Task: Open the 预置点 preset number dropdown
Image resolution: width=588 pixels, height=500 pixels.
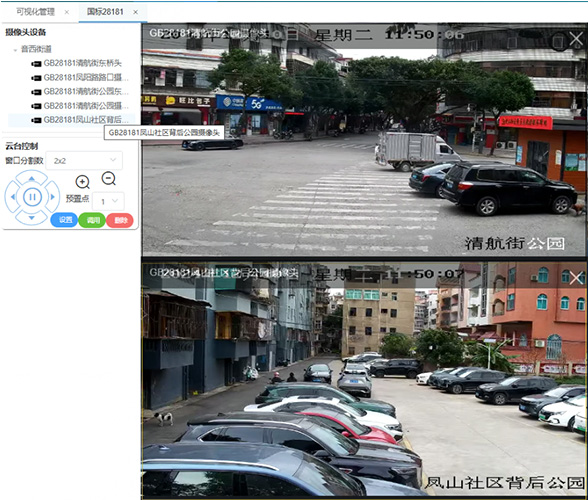Action: [108, 201]
